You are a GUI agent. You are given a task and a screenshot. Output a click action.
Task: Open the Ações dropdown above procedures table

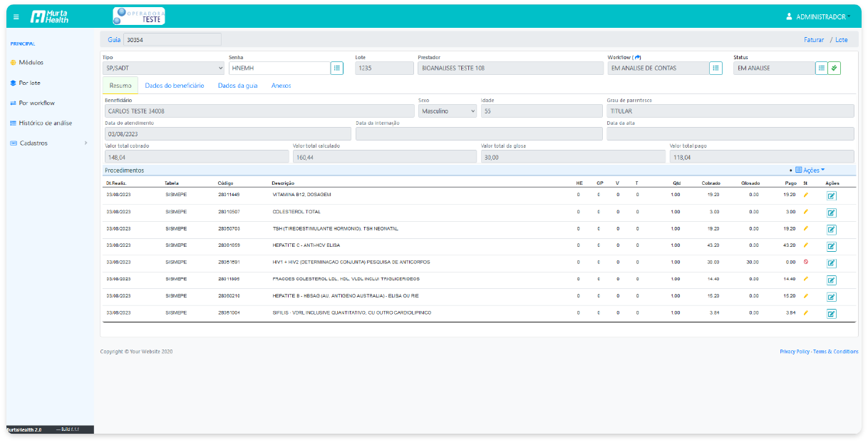pyautogui.click(x=810, y=170)
